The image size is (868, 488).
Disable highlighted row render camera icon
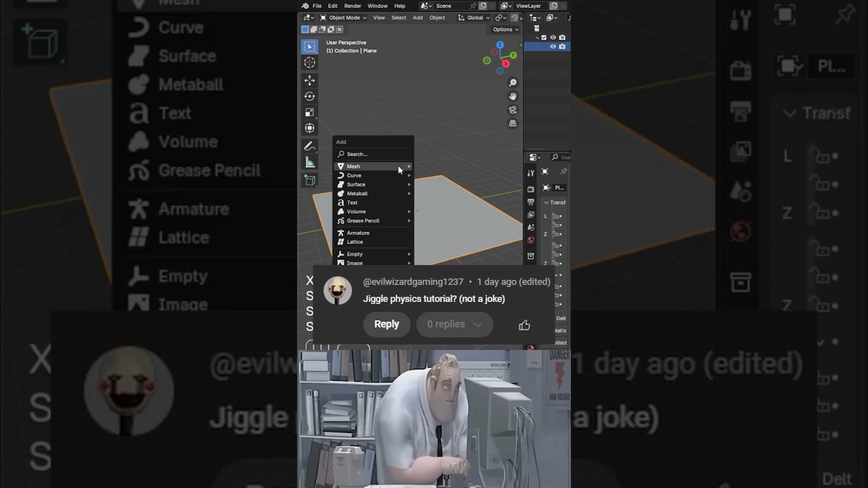click(562, 47)
